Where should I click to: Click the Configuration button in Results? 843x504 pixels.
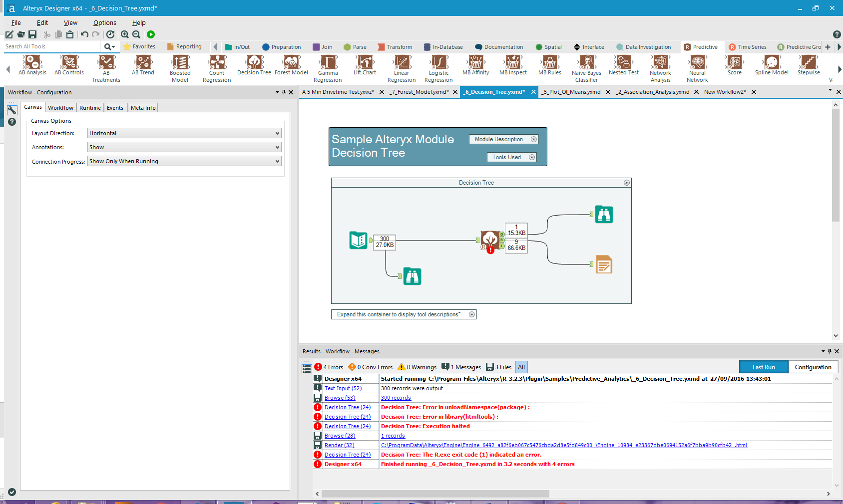(x=813, y=367)
